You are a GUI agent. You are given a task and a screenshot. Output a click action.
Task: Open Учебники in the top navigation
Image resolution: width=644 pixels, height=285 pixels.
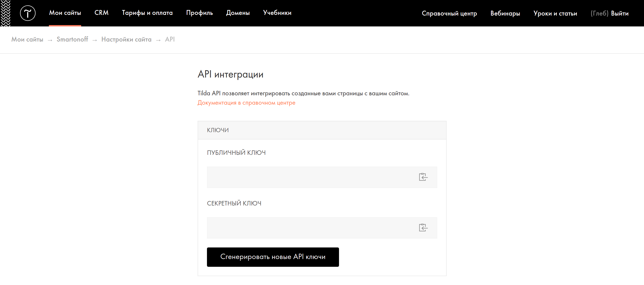(x=277, y=13)
